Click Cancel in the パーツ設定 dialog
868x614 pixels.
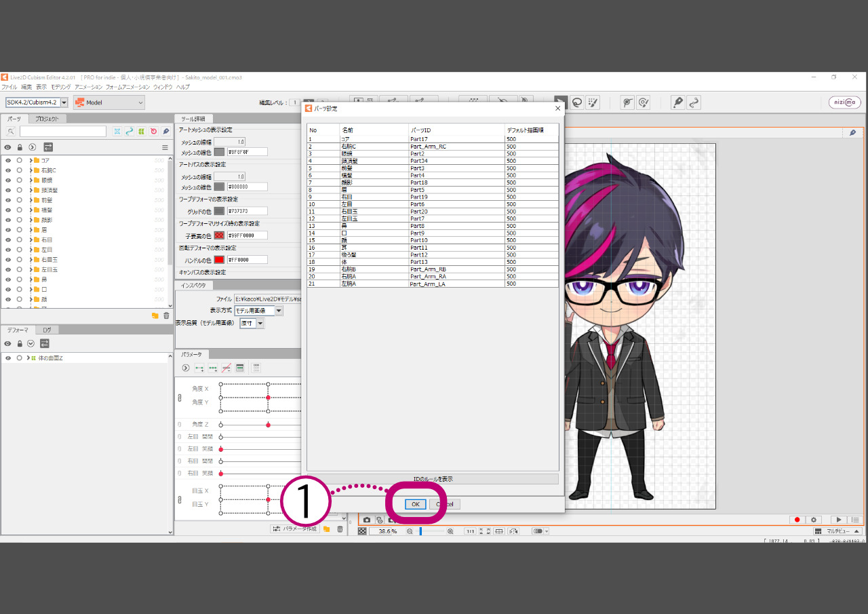[445, 504]
